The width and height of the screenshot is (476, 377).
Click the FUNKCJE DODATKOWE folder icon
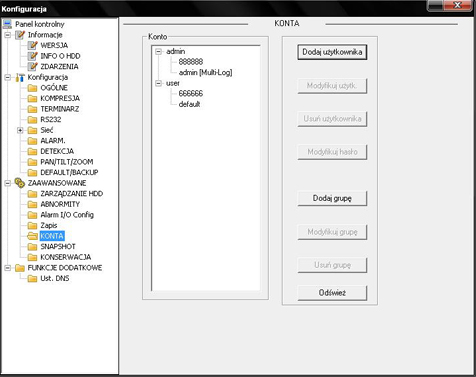pos(20,268)
